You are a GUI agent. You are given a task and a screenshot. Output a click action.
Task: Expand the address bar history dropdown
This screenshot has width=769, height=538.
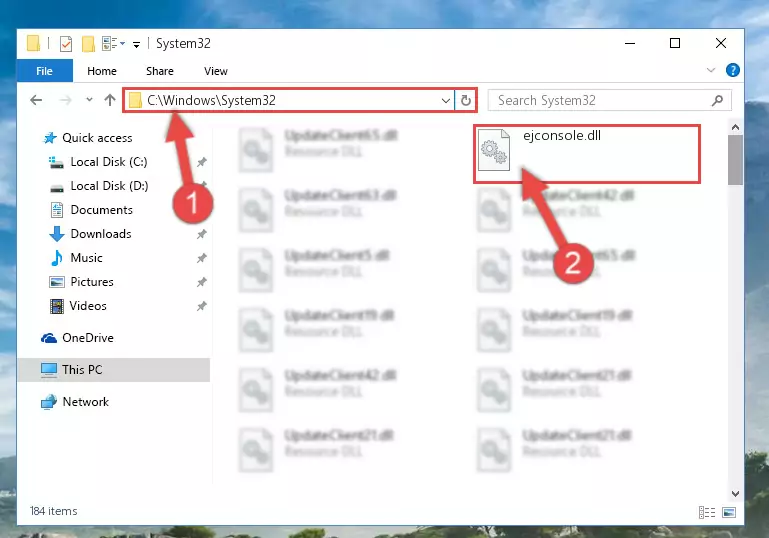click(x=445, y=101)
